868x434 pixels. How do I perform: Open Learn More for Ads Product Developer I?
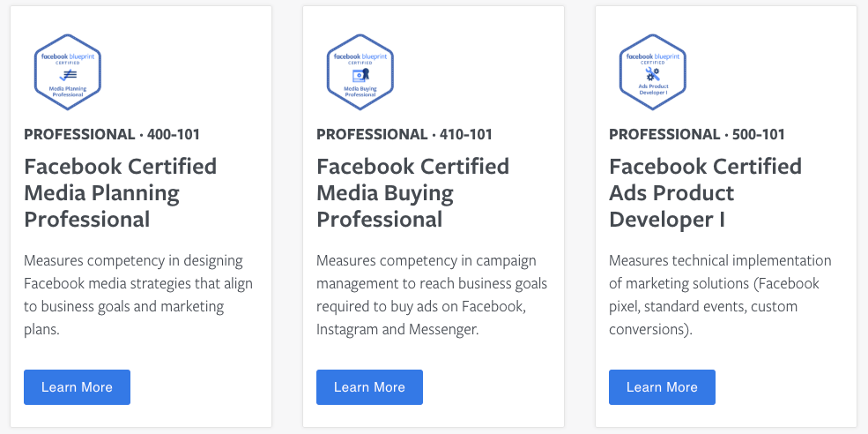coord(662,387)
